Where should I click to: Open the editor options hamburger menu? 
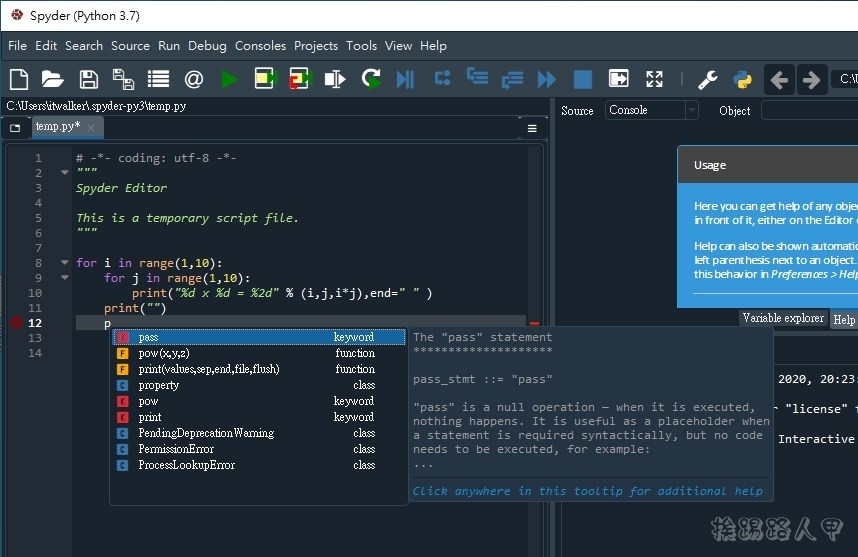(x=532, y=128)
